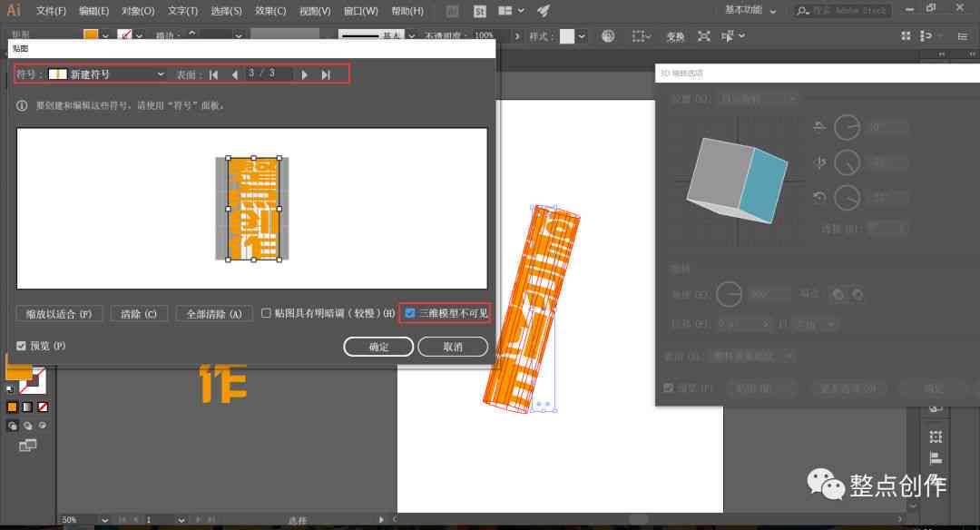The width and height of the screenshot is (980, 530).
Task: Click the Illustrator Ai logo
Action: tap(13, 10)
